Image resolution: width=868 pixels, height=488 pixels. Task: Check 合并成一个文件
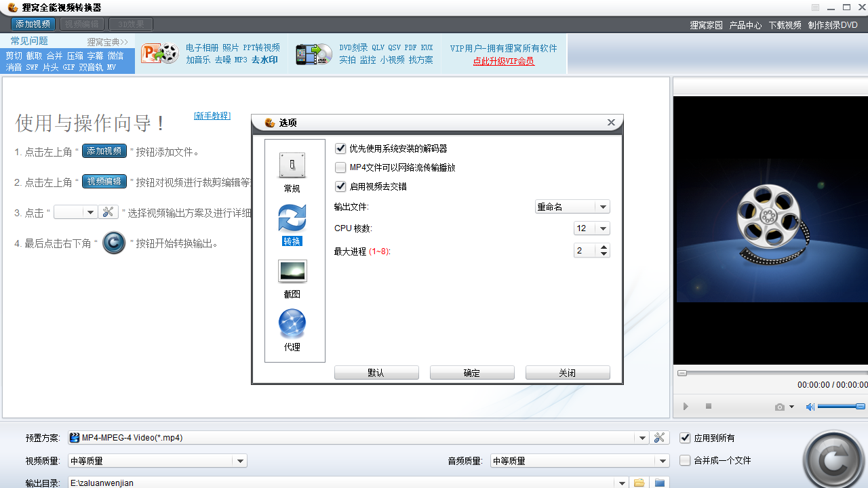(x=685, y=460)
